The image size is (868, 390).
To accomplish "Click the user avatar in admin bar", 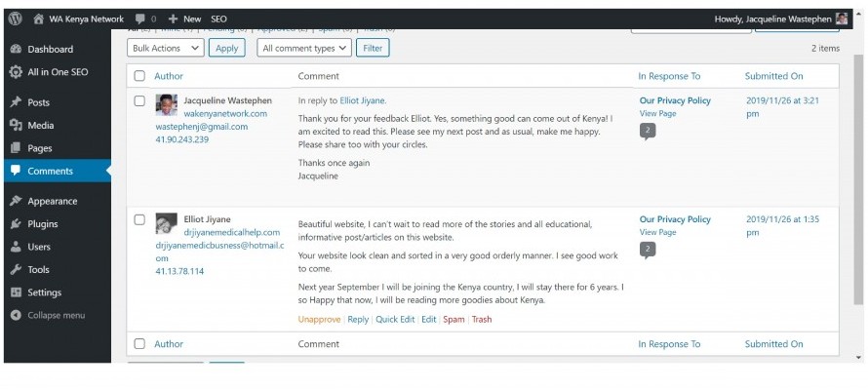I will [842, 19].
